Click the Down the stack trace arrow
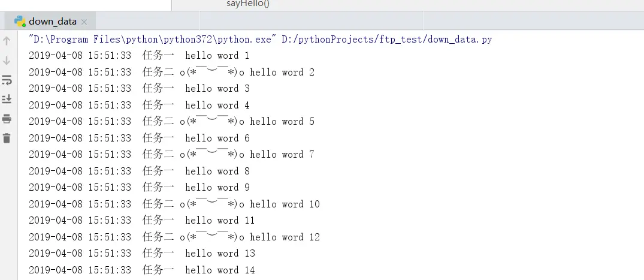The width and height of the screenshot is (644, 280). [7, 61]
